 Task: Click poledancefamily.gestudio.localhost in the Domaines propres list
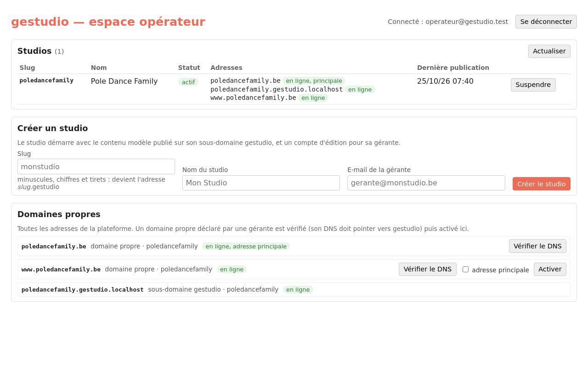coord(83,289)
